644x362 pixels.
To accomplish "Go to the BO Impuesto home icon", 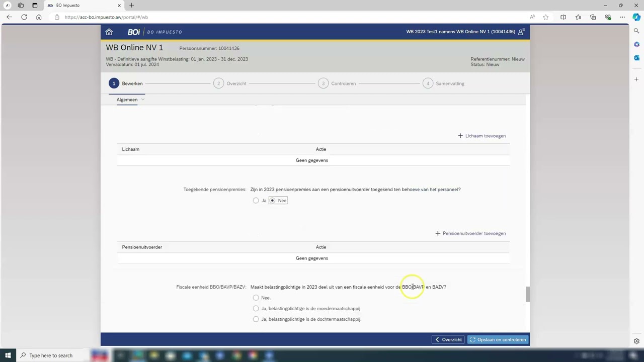I will tap(109, 32).
